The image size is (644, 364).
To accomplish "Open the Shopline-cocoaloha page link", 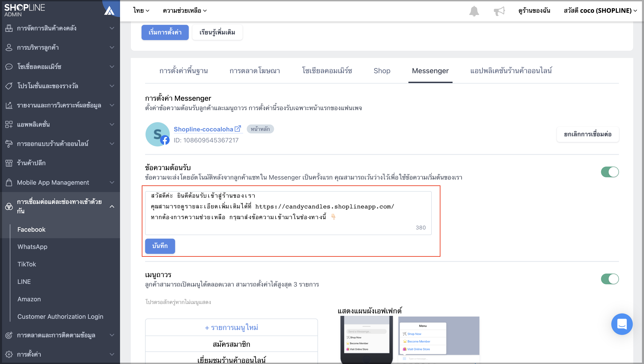I will [204, 129].
